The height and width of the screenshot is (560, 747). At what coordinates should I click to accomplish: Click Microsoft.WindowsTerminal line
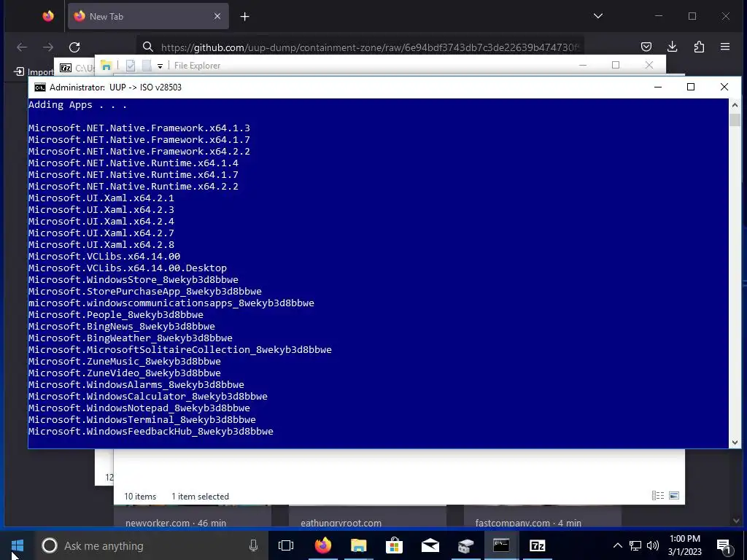[142, 419]
